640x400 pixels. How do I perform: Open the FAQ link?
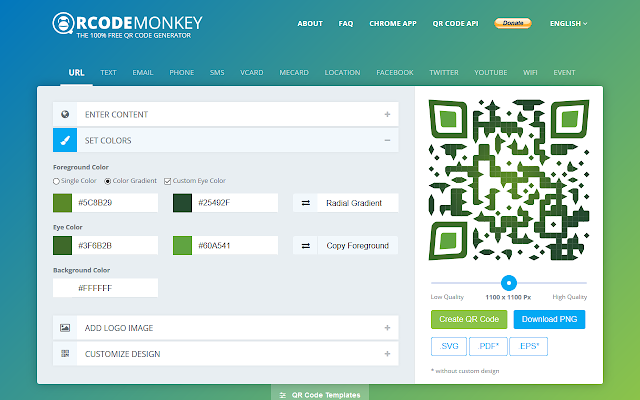point(346,24)
